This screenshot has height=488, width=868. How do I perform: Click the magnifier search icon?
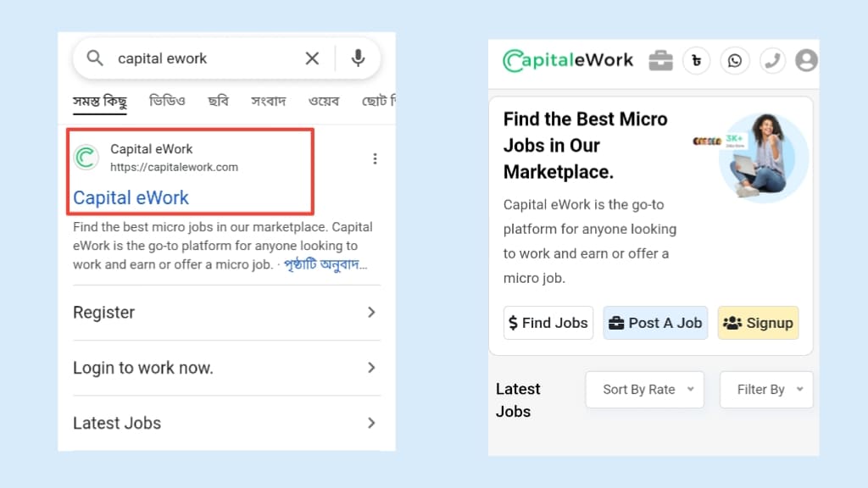click(96, 58)
